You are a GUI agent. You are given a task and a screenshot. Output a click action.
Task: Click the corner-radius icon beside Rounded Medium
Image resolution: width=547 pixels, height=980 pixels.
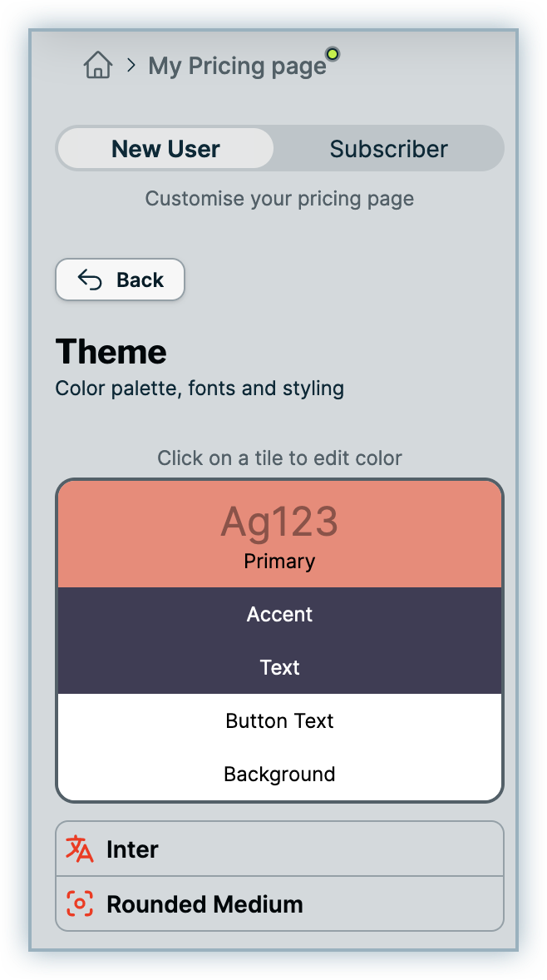tap(80, 903)
